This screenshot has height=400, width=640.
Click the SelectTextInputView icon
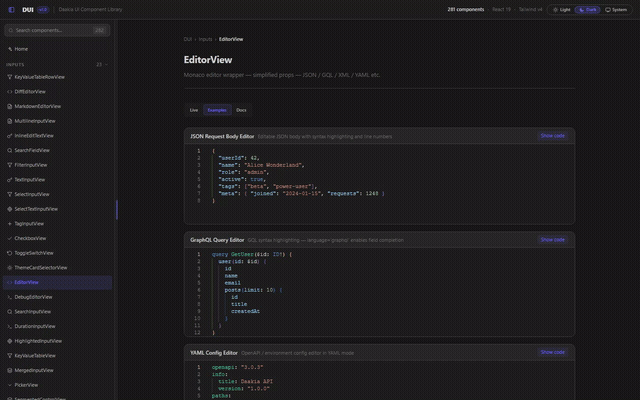(10, 209)
